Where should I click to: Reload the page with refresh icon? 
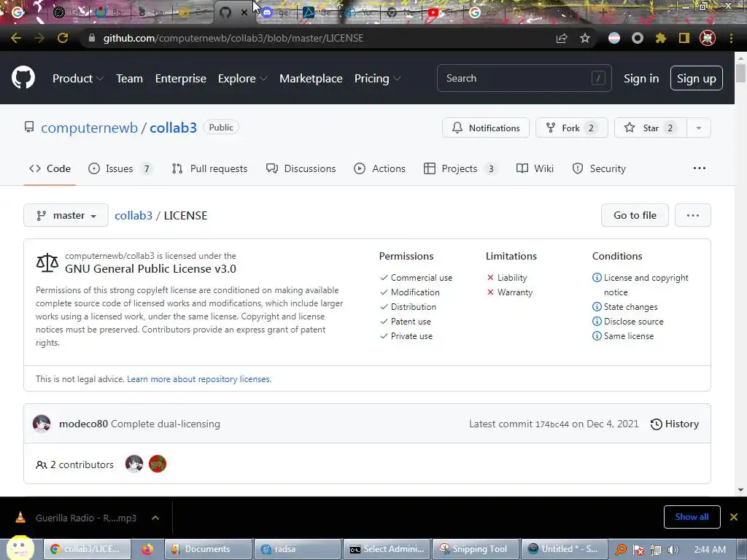(63, 38)
